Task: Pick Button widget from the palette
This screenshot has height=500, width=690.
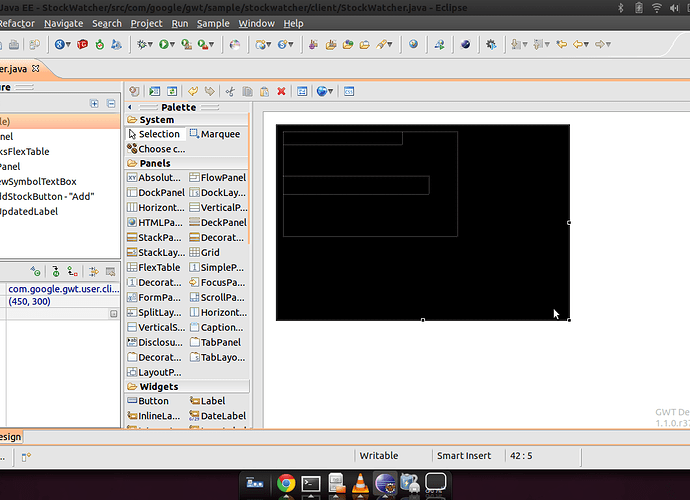Action: point(148,401)
